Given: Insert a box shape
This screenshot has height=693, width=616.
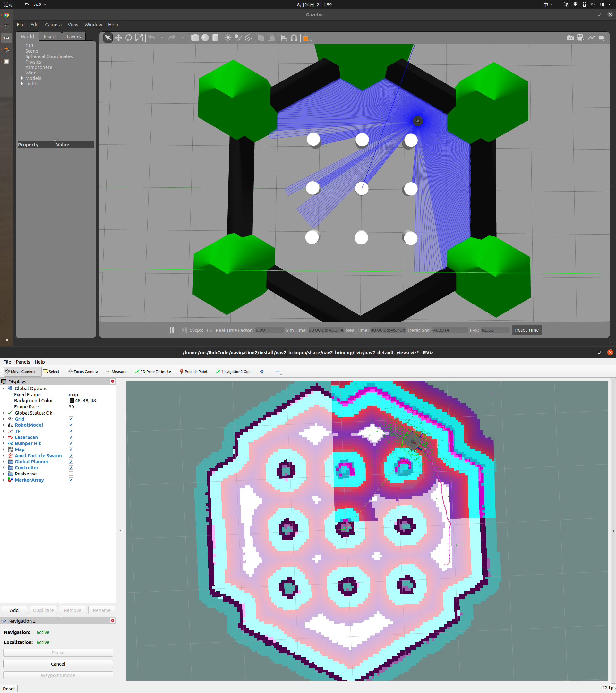Looking at the screenshot, I should tap(195, 38).
